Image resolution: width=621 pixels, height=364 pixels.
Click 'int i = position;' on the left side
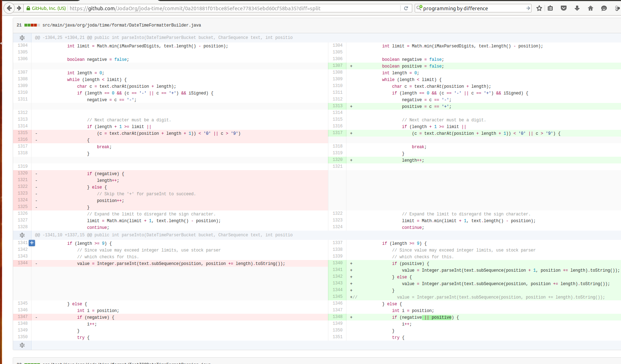pos(98,311)
